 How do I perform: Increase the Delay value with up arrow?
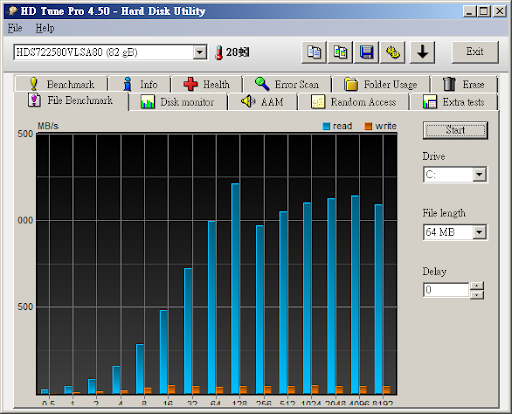[477, 286]
